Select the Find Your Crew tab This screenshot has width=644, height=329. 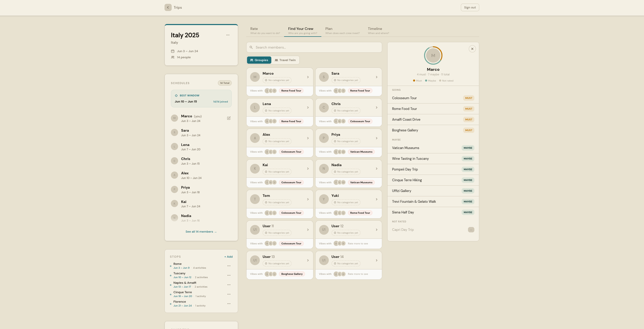(x=302, y=31)
